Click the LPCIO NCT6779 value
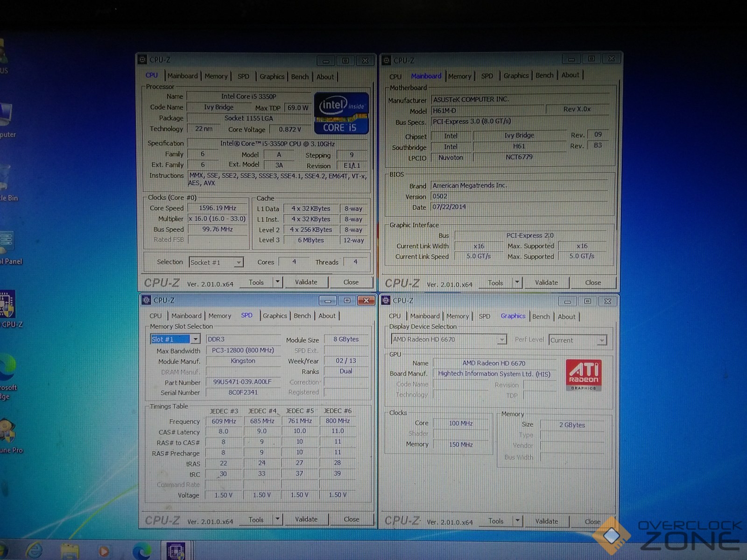This screenshot has width=747, height=560. (519, 157)
